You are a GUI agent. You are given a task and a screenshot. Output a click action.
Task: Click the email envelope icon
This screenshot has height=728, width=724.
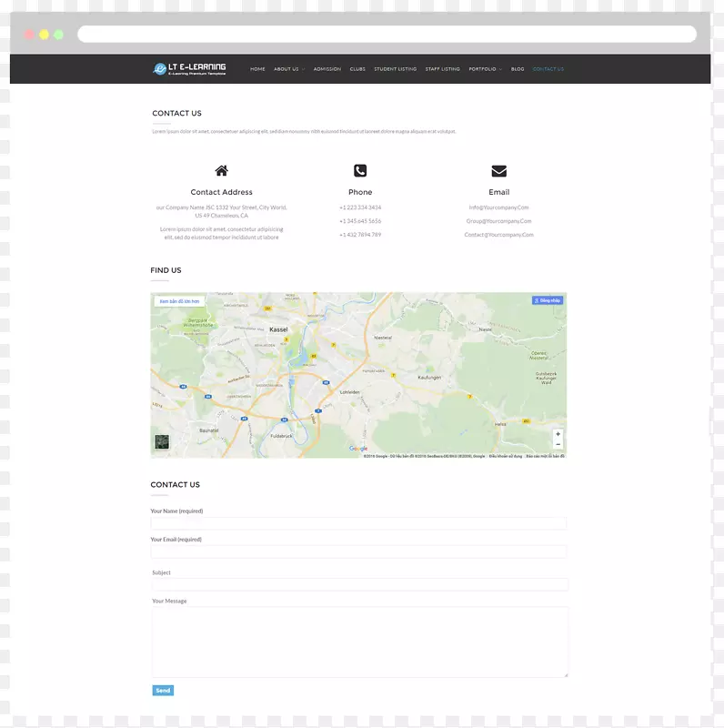[x=498, y=170]
